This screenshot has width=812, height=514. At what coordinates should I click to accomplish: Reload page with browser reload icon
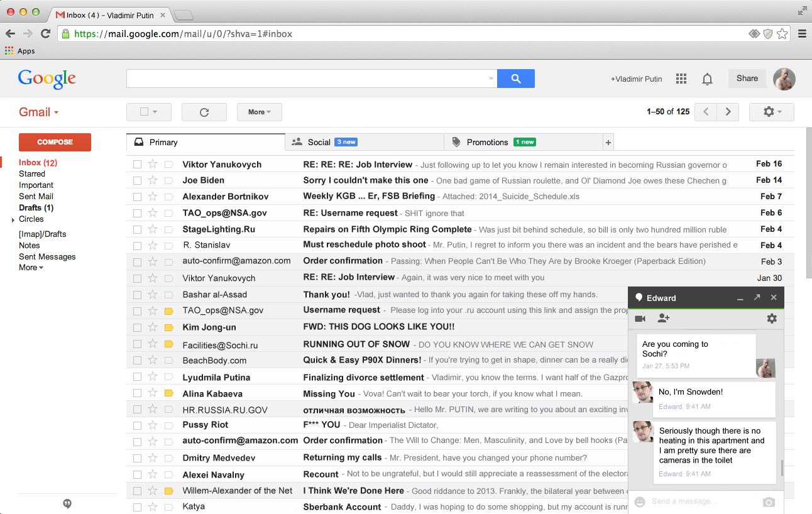click(x=45, y=34)
